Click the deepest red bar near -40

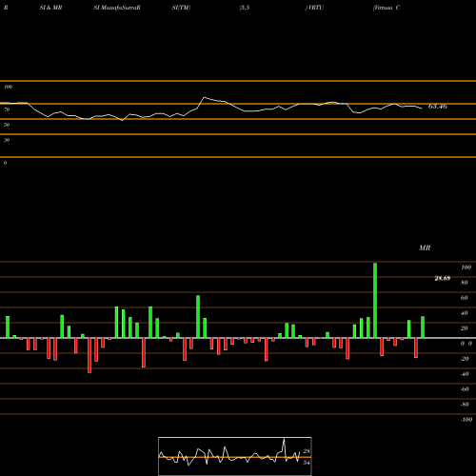[x=89, y=355]
